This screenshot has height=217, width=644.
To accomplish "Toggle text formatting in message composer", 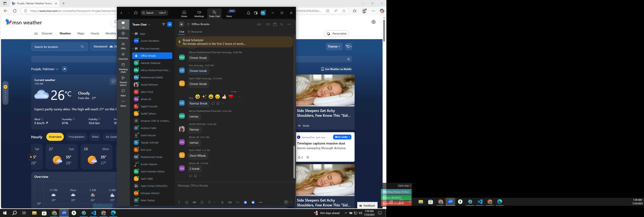I will [179, 202].
